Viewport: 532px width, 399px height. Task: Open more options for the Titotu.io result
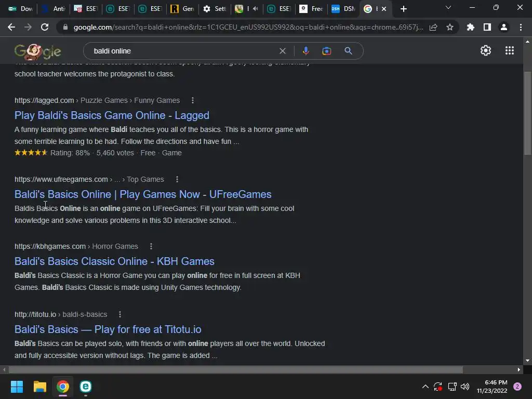(x=120, y=314)
